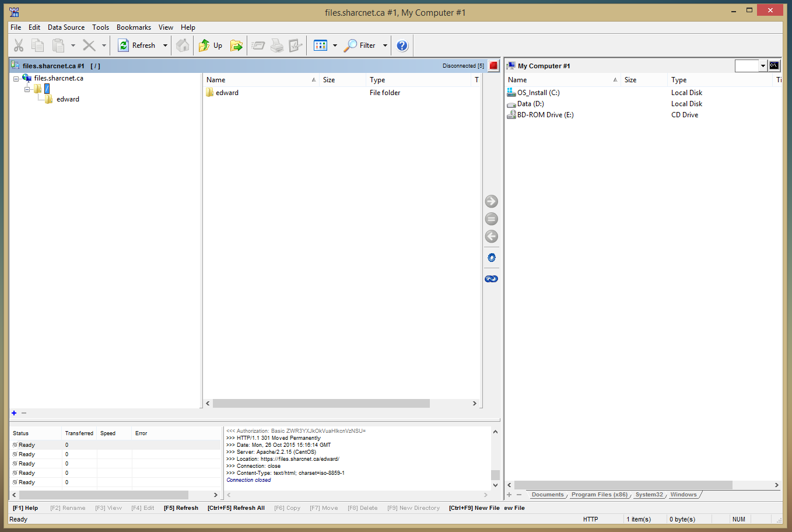Click the blue chain link browsing icon
792x532 pixels.
[x=491, y=279]
